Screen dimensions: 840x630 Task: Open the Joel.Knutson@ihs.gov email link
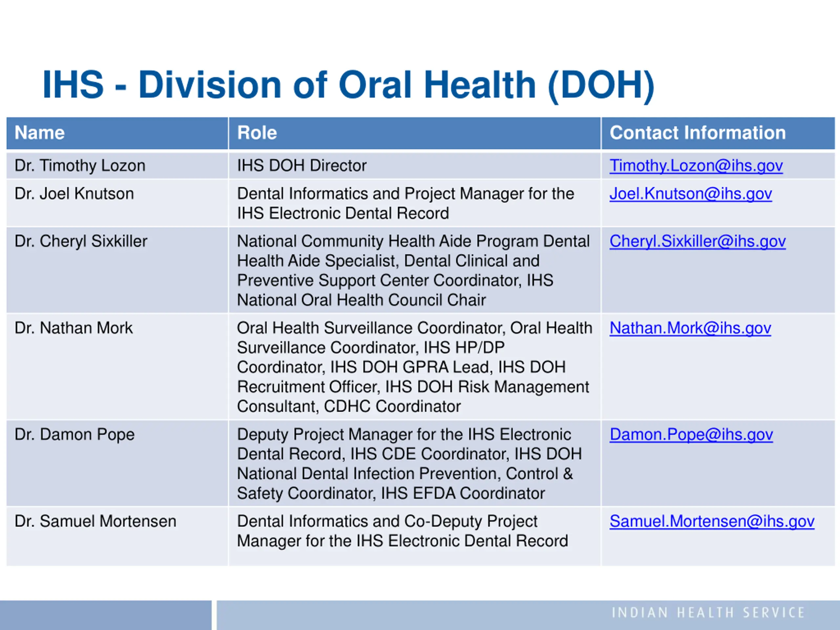coord(691,194)
